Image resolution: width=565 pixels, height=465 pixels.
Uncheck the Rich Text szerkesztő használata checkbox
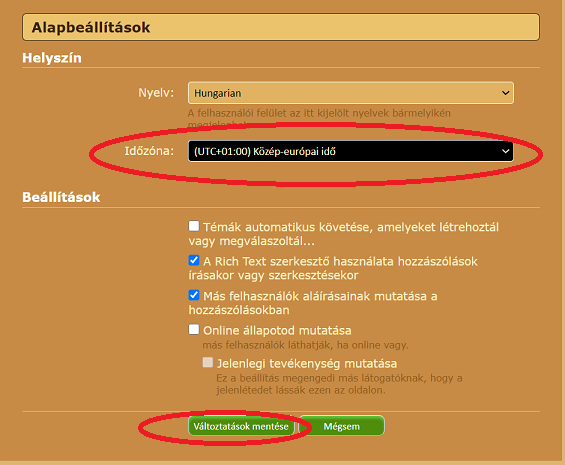click(x=194, y=260)
